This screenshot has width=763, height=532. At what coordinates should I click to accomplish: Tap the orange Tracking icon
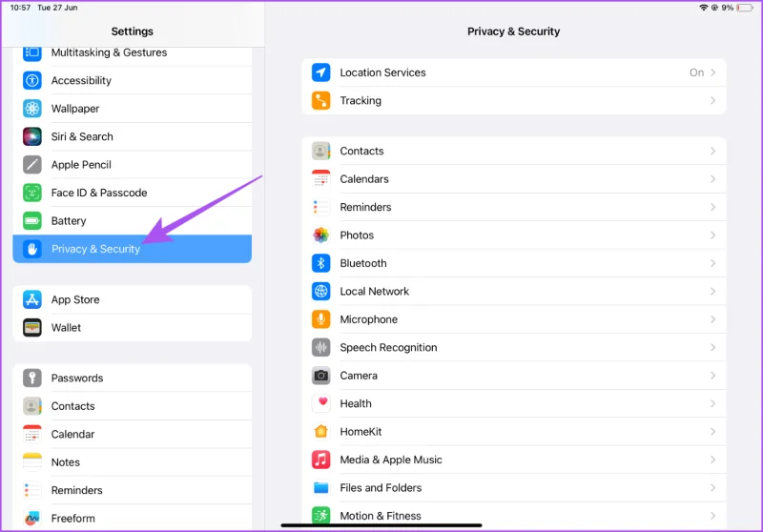(x=320, y=101)
